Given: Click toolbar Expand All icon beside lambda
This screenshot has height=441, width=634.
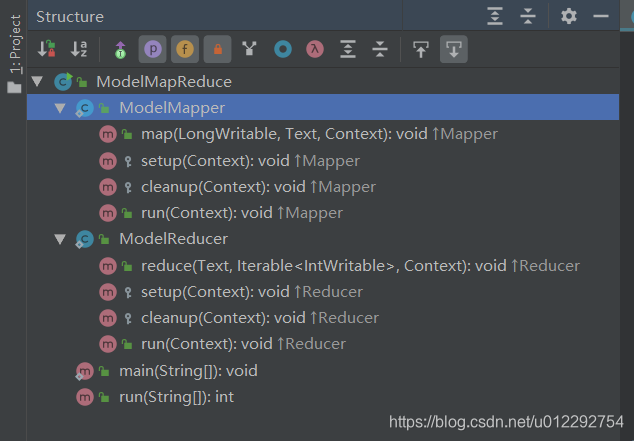Looking at the screenshot, I should pyautogui.click(x=348, y=49).
